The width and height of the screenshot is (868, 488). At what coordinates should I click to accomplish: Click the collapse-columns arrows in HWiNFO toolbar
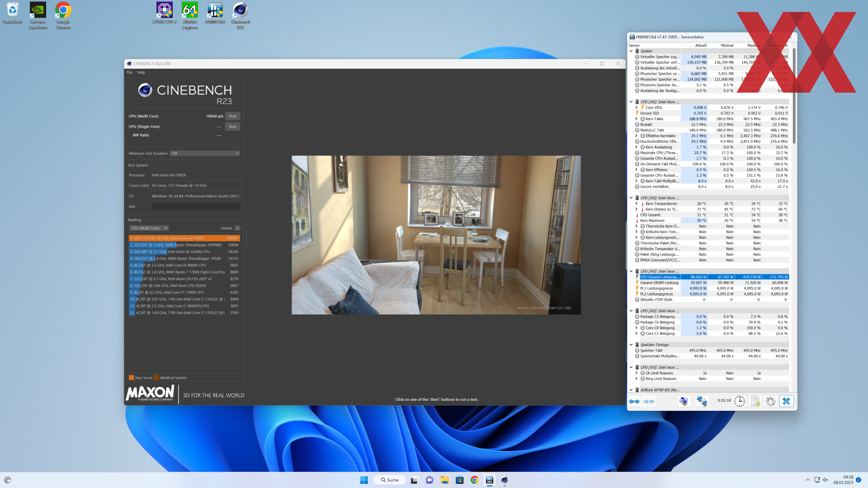(649, 401)
